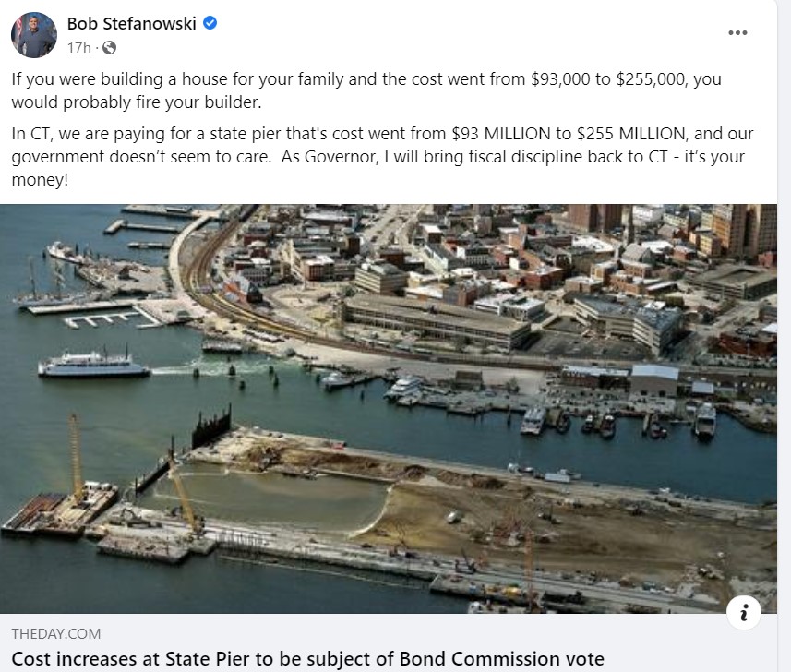791x672 pixels.
Task: Click Bob Stefanowski's profile picture
Action: click(x=34, y=35)
